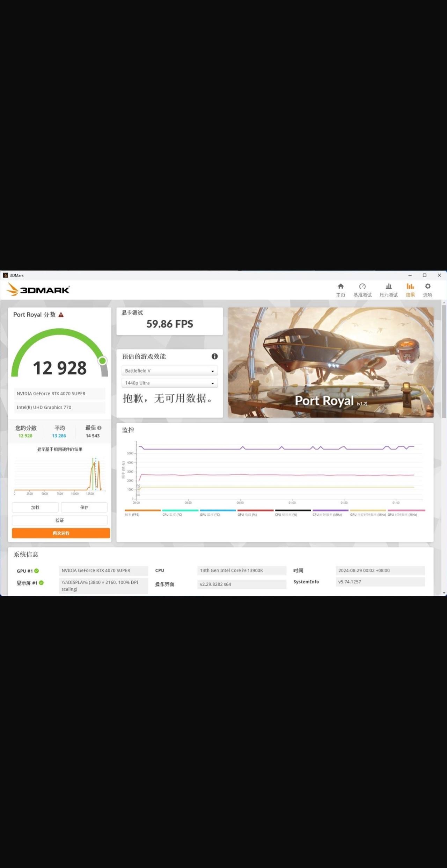Click the 显示基于相同硬件的结果 caption

tap(60, 450)
